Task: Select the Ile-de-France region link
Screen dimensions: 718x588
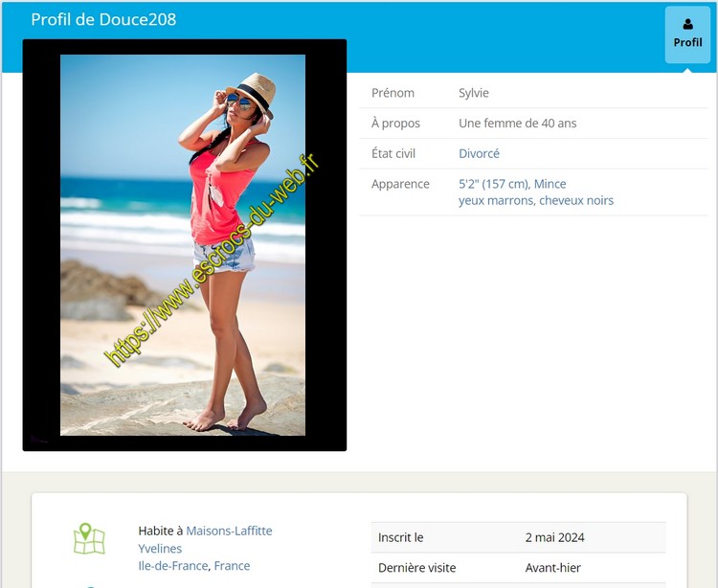Action: point(172,566)
